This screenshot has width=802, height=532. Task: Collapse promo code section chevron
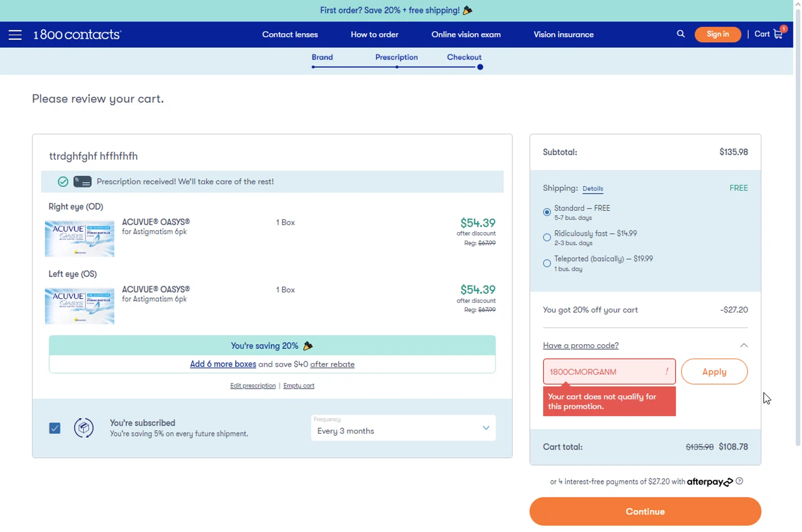[x=744, y=345]
